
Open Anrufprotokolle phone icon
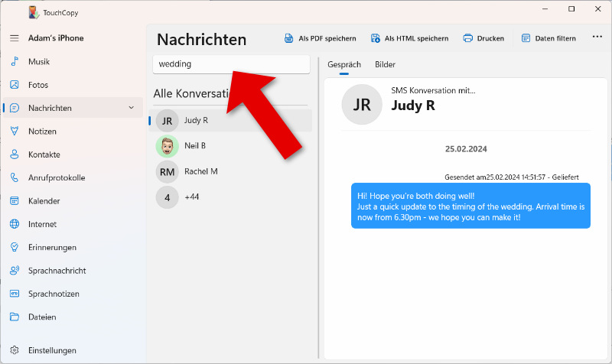[14, 177]
